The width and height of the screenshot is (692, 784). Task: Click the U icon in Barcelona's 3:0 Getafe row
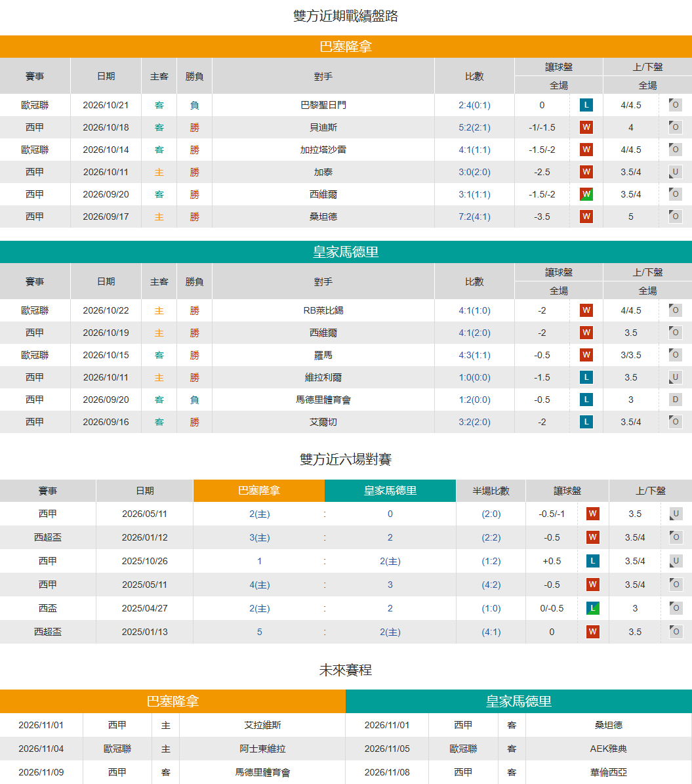(x=675, y=172)
